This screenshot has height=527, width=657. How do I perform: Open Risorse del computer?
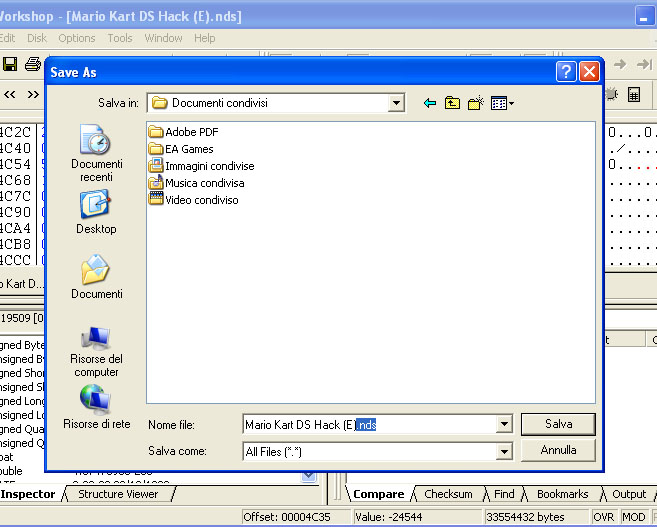click(96, 352)
